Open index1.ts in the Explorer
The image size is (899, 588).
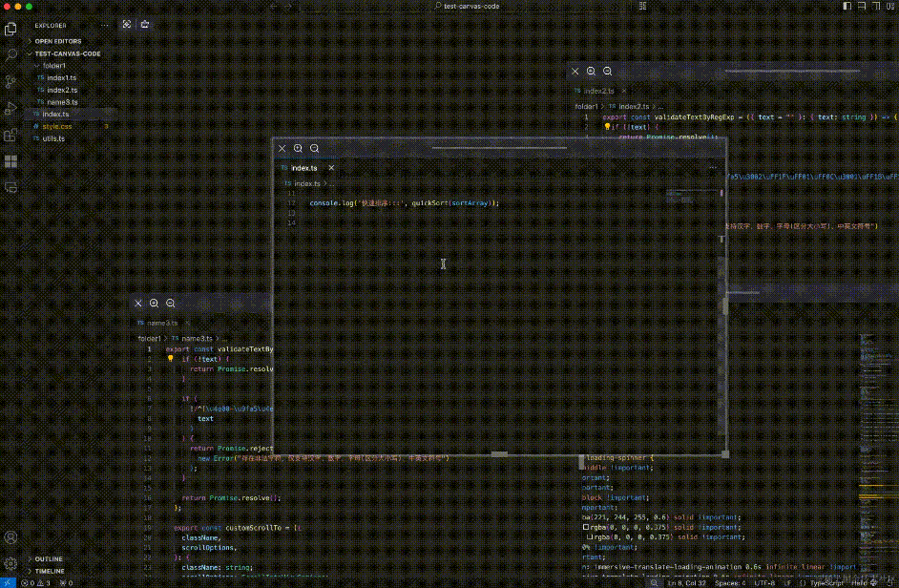click(x=61, y=78)
